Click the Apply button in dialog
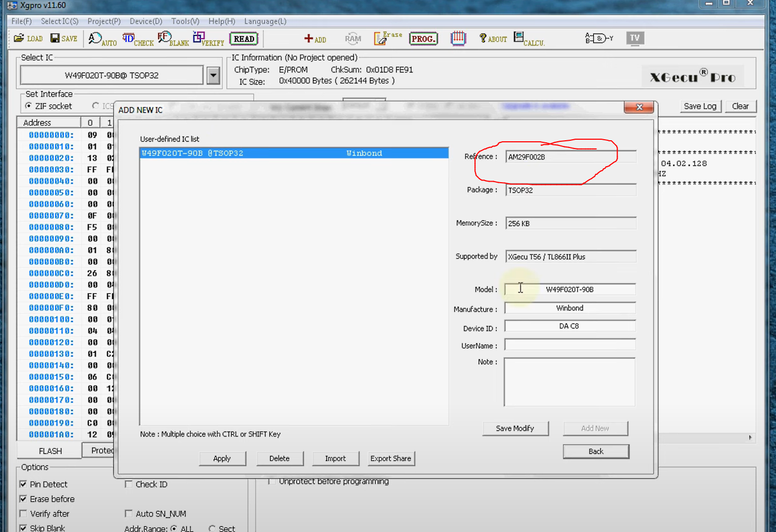The width and height of the screenshot is (776, 532). 222,459
